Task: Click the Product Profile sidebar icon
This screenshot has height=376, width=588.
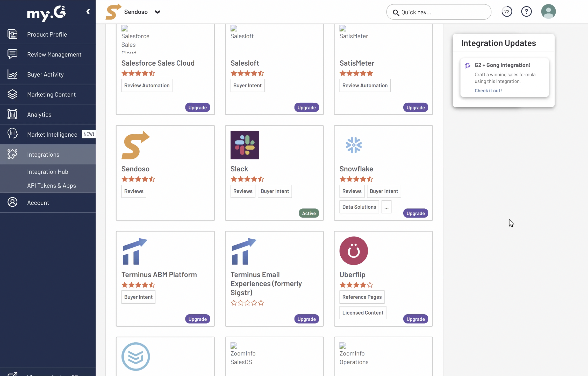Action: (x=12, y=34)
